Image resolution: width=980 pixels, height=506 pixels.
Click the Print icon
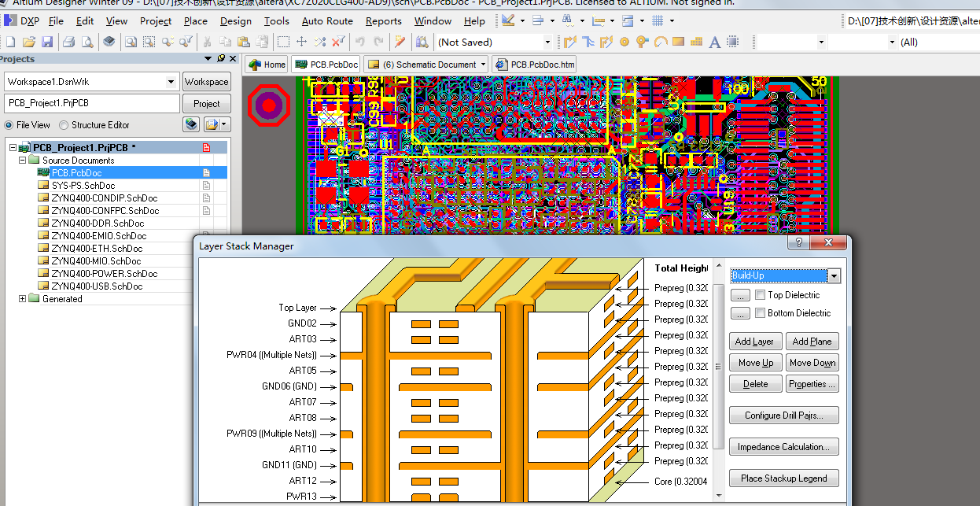tap(68, 42)
